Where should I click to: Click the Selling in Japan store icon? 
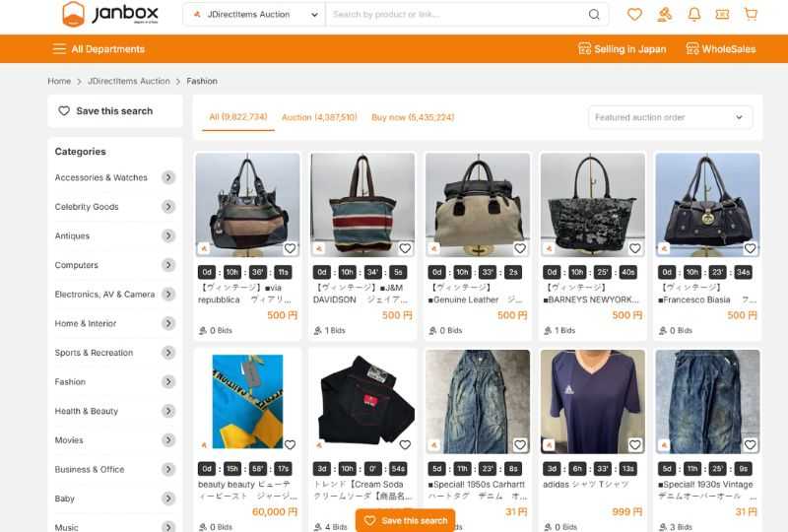(x=584, y=49)
